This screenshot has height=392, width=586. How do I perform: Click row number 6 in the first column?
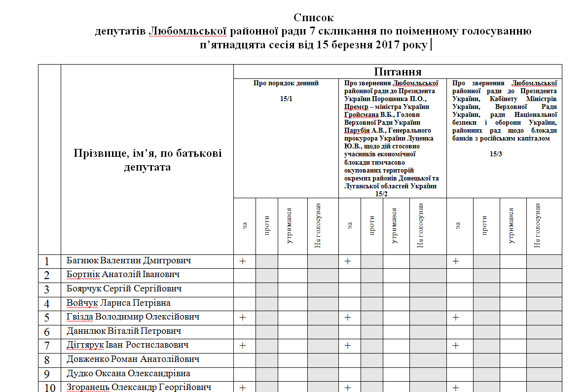click(x=47, y=332)
